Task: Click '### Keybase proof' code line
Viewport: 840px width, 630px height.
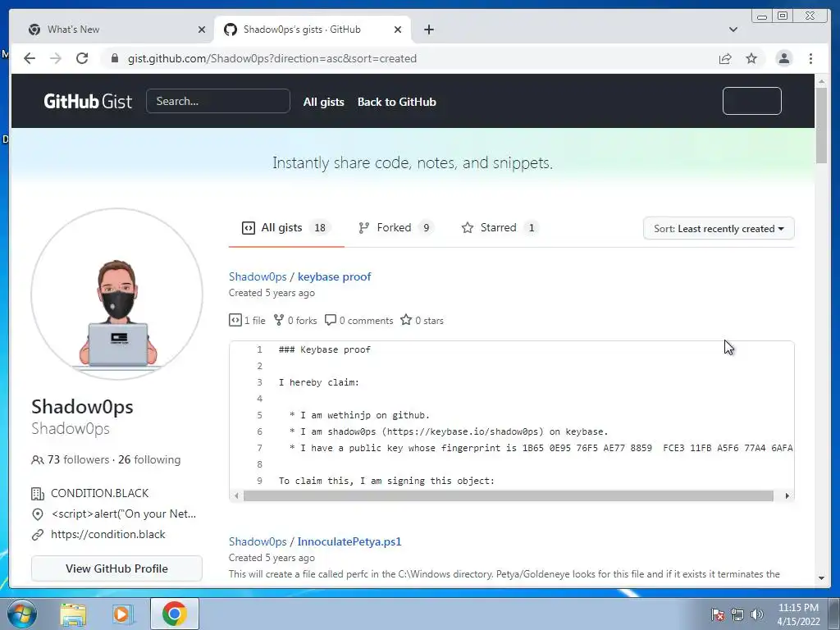Action: point(325,349)
